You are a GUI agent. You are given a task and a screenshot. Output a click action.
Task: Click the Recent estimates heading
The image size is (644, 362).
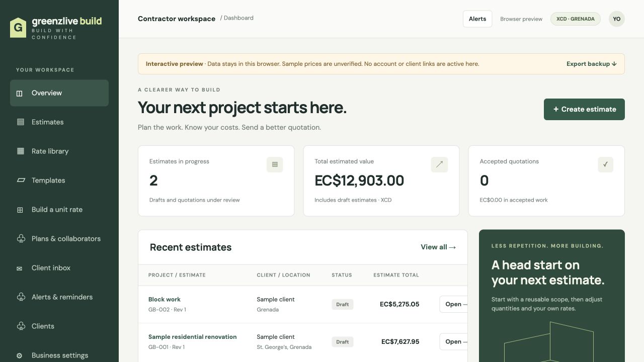click(x=191, y=247)
